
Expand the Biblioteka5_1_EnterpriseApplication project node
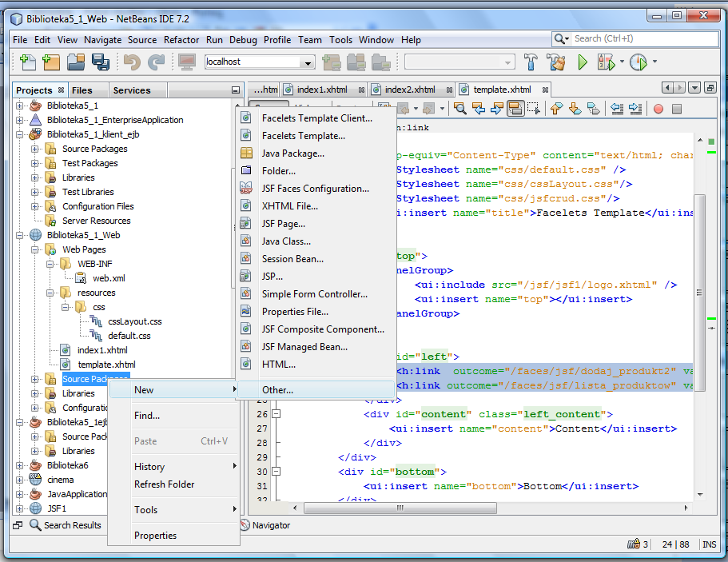click(x=19, y=120)
